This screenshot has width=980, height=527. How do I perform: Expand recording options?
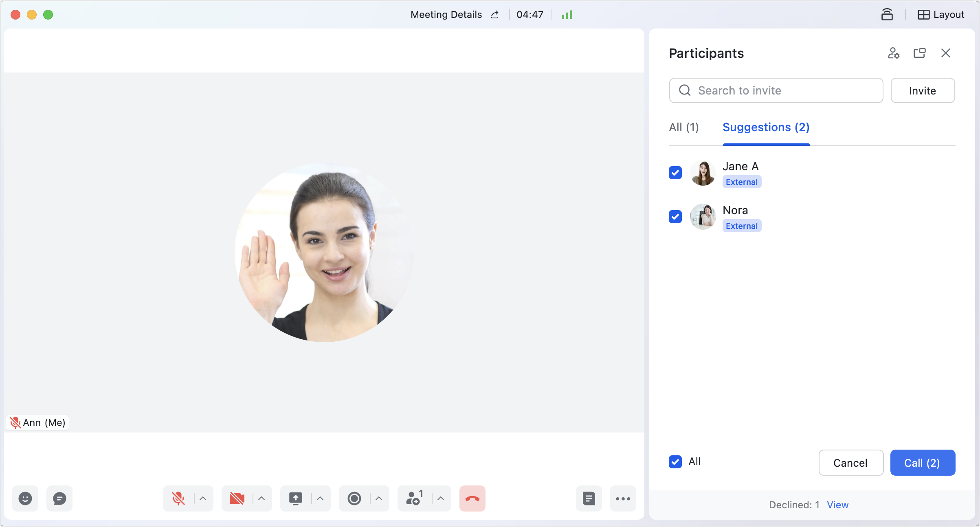click(378, 498)
